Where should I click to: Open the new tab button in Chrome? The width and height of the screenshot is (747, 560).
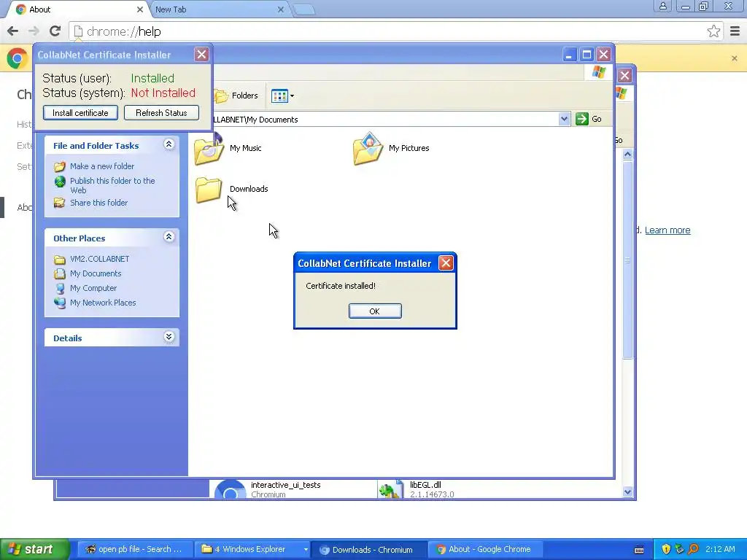click(303, 10)
